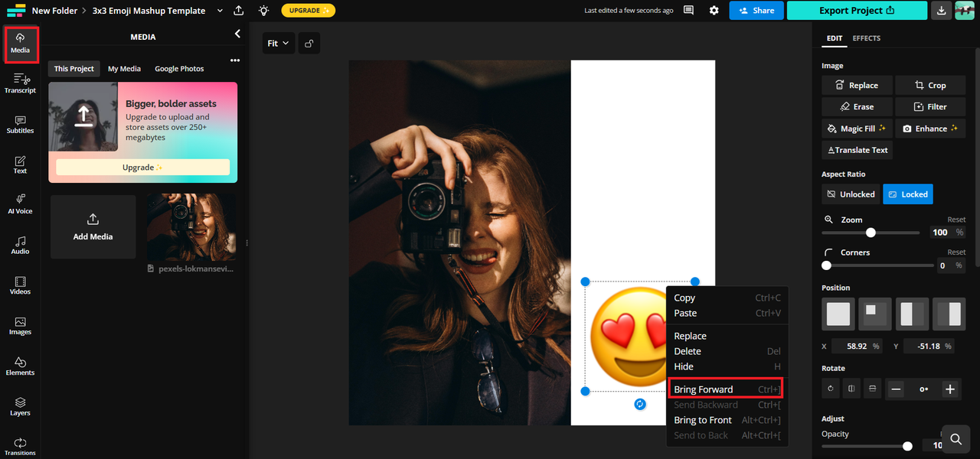The height and width of the screenshot is (459, 980).
Task: Click the Crop button
Action: 930,85
